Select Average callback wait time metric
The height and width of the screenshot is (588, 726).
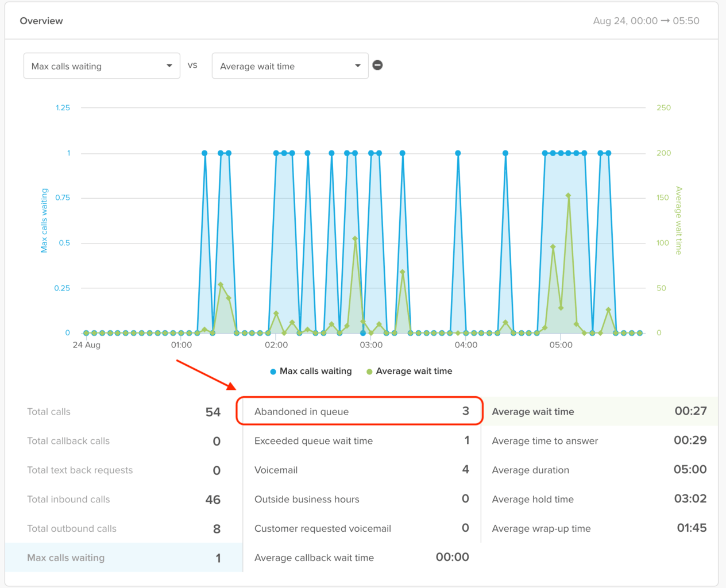pyautogui.click(x=361, y=558)
